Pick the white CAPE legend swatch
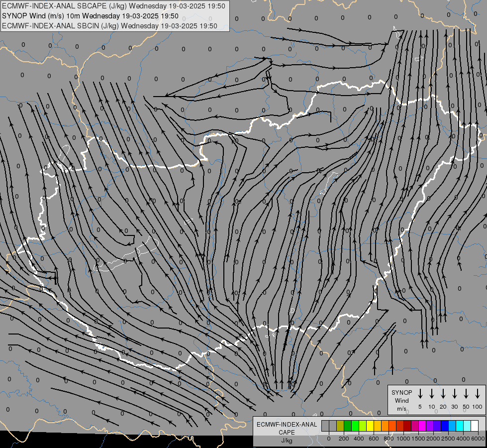This screenshot has width=487, height=448. point(475,426)
